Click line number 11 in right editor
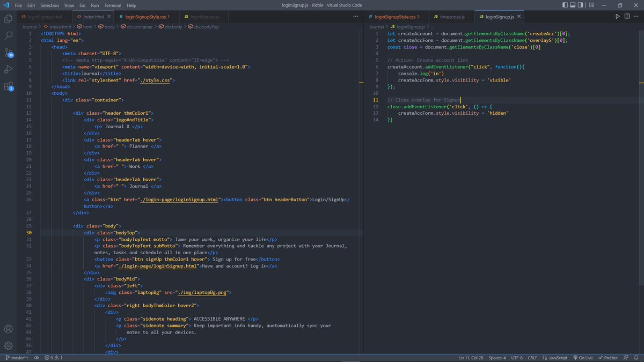 [x=376, y=100]
